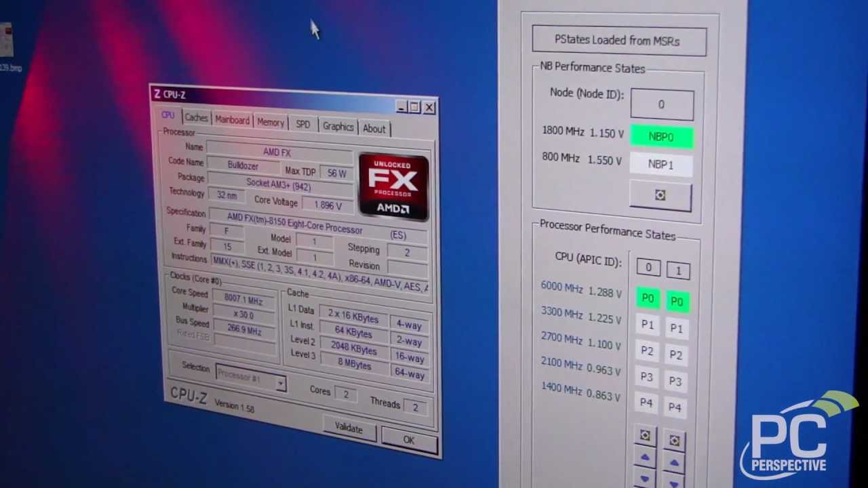Click the Bus Speed 266.9 MHz field

244,330
